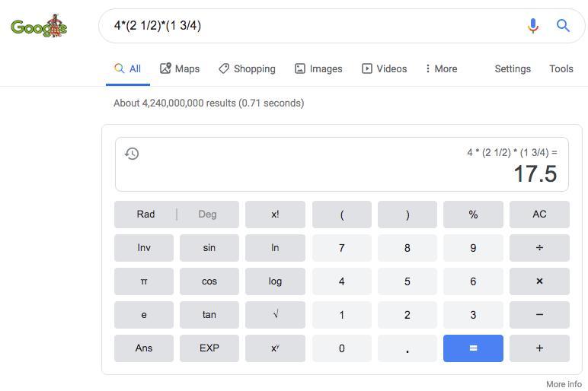Switch to the Images tab
Image resolution: width=588 pixels, height=391 pixels.
coord(318,68)
